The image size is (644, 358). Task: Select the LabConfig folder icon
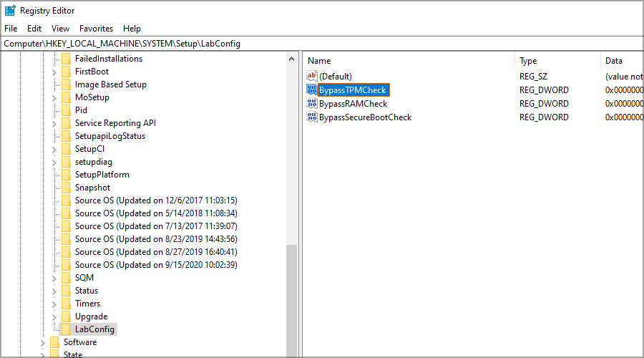(x=66, y=329)
